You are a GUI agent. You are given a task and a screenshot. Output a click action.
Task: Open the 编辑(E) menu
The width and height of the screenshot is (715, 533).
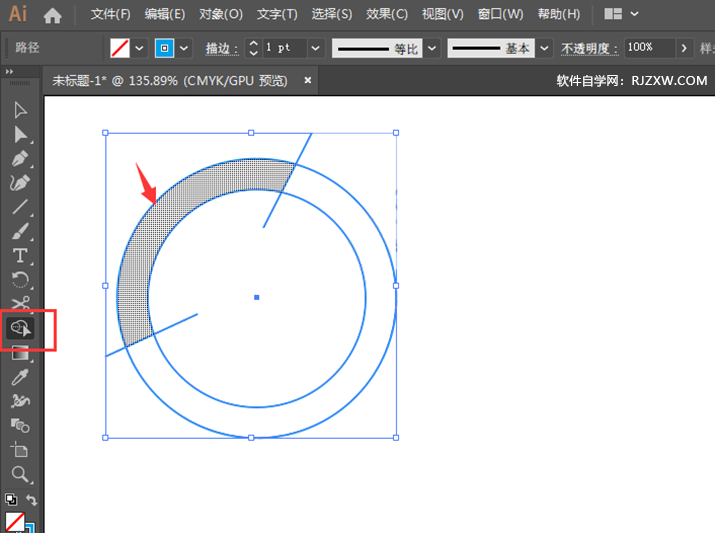pyautogui.click(x=165, y=14)
